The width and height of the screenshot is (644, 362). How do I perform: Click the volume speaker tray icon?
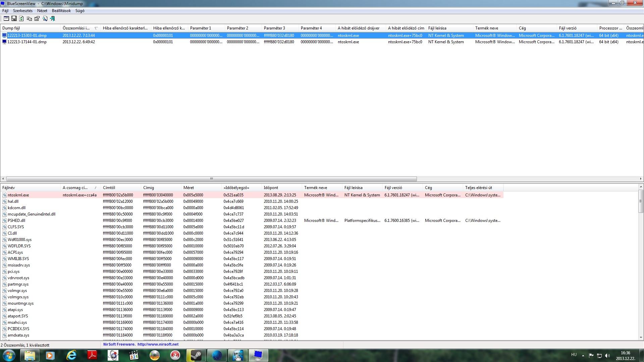607,355
